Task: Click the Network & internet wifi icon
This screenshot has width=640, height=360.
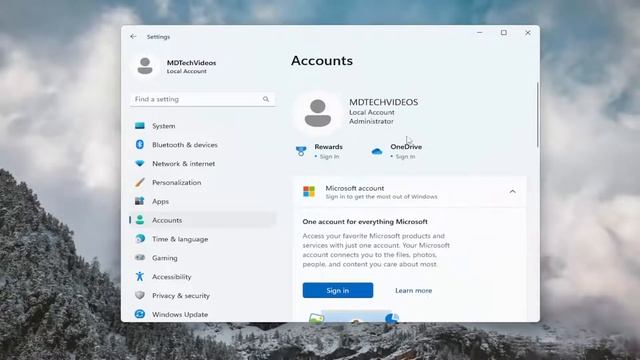Action: pos(140,163)
